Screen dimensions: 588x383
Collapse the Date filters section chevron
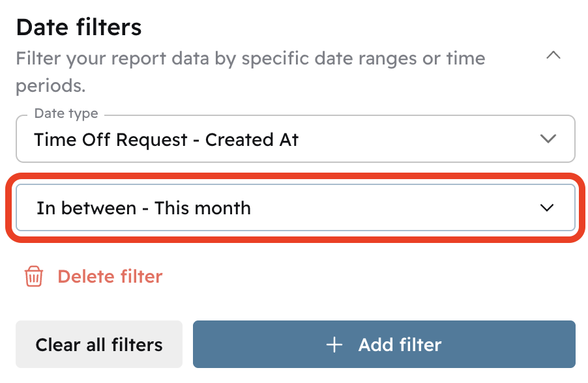553,56
